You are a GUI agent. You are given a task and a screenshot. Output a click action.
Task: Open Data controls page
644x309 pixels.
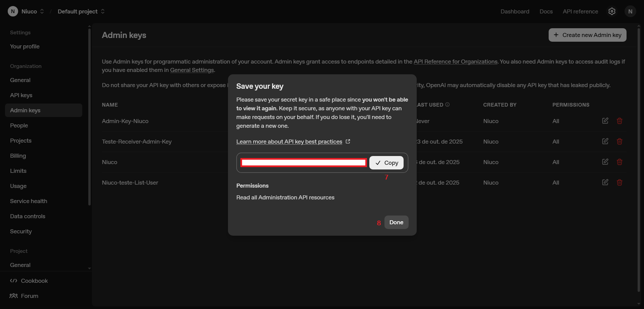[28, 216]
